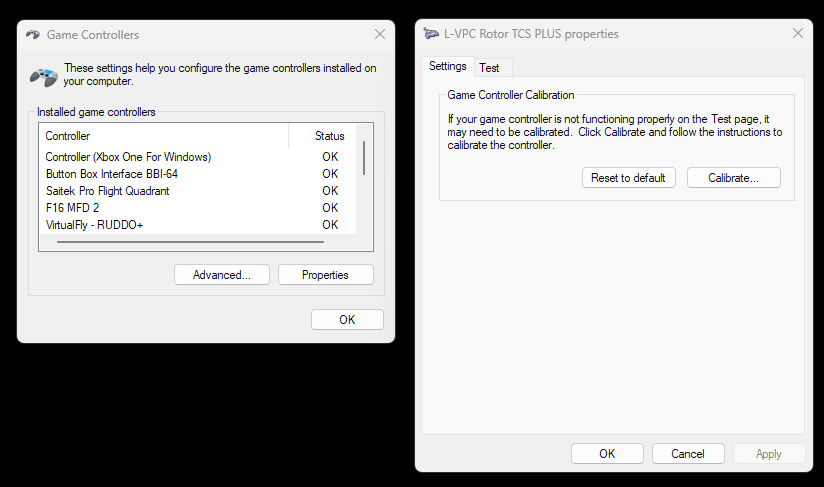Click the vertical scrollbar in controller list
The width and height of the screenshot is (824, 487).
[364, 158]
